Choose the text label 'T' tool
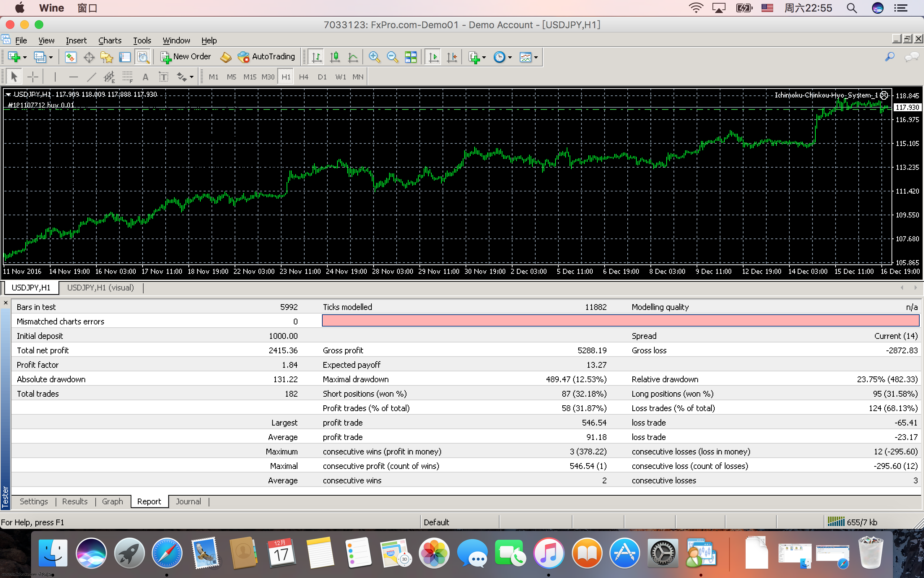Viewport: 924px width, 578px height. pyautogui.click(x=164, y=77)
